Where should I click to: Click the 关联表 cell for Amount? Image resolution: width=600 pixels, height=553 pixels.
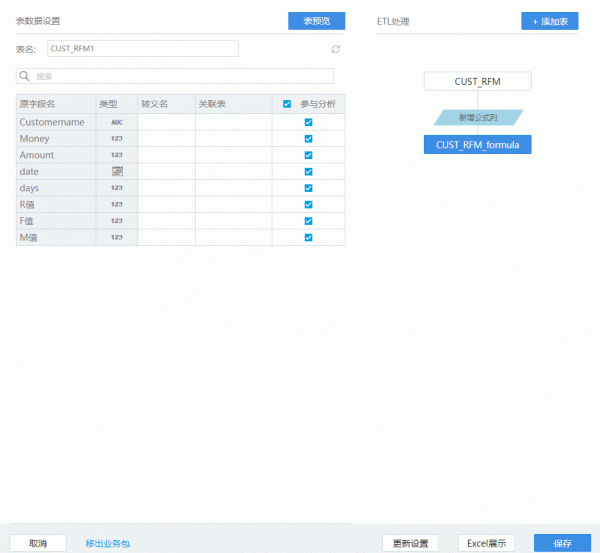click(x=234, y=155)
